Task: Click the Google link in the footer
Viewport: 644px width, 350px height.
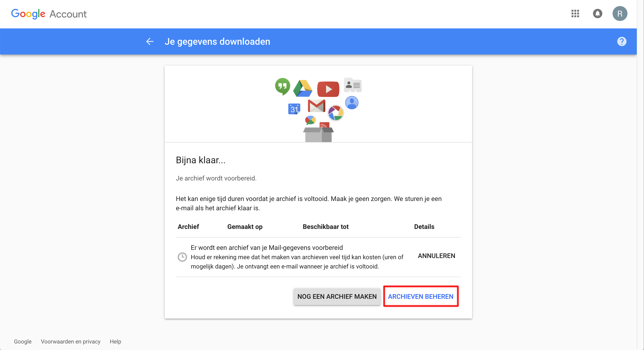Action: coord(23,341)
